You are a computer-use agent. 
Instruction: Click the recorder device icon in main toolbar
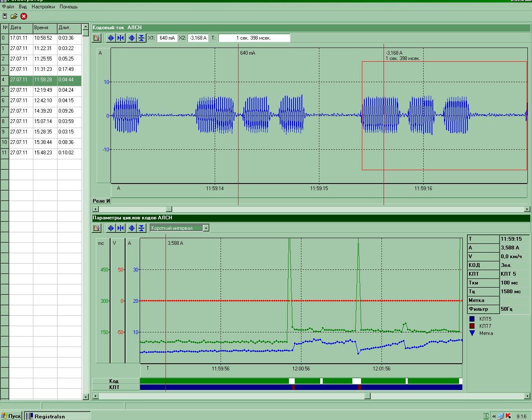pos(5,16)
